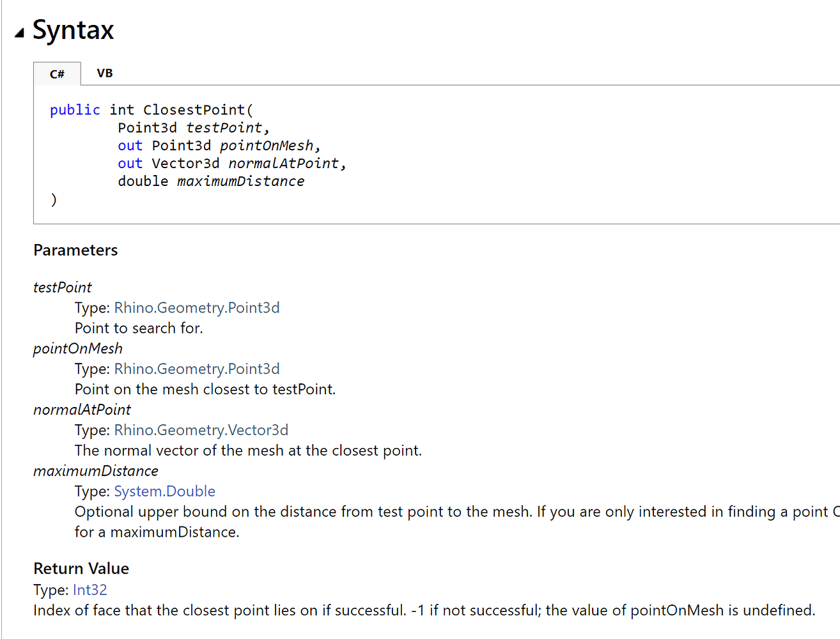Click the normalAtPoint parameter name in list
The height and width of the screenshot is (639, 840).
click(82, 410)
